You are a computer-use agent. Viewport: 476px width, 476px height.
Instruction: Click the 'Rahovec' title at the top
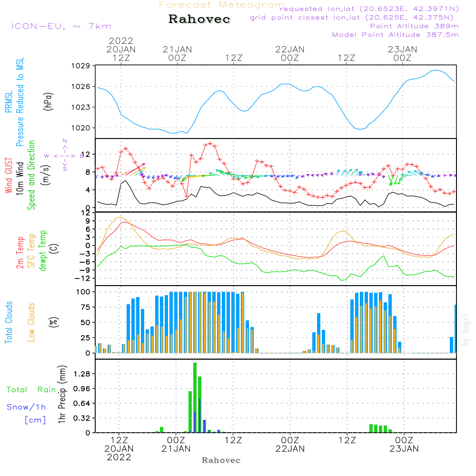(x=199, y=19)
